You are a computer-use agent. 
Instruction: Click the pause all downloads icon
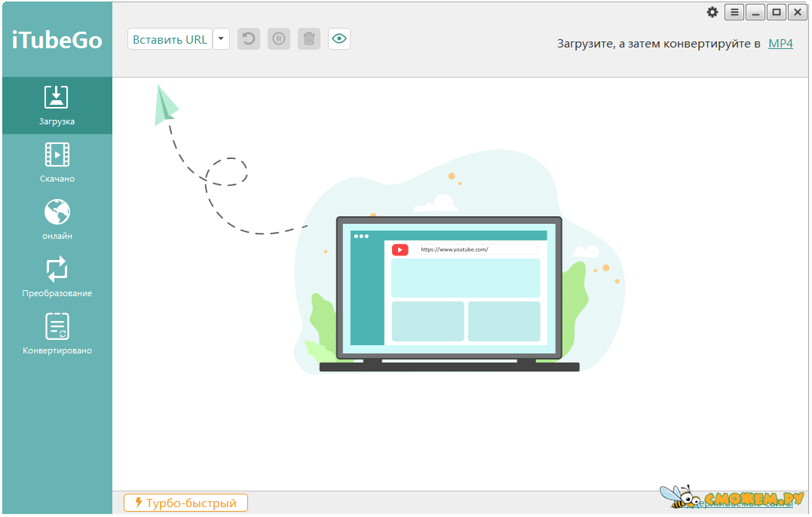[x=279, y=39]
